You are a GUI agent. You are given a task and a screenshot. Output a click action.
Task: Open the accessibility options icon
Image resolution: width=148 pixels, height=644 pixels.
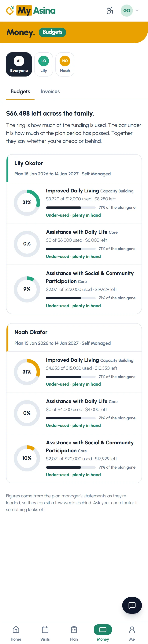tap(110, 10)
